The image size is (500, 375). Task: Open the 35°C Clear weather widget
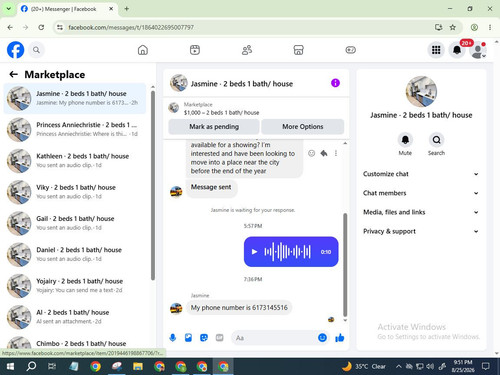(x=364, y=367)
